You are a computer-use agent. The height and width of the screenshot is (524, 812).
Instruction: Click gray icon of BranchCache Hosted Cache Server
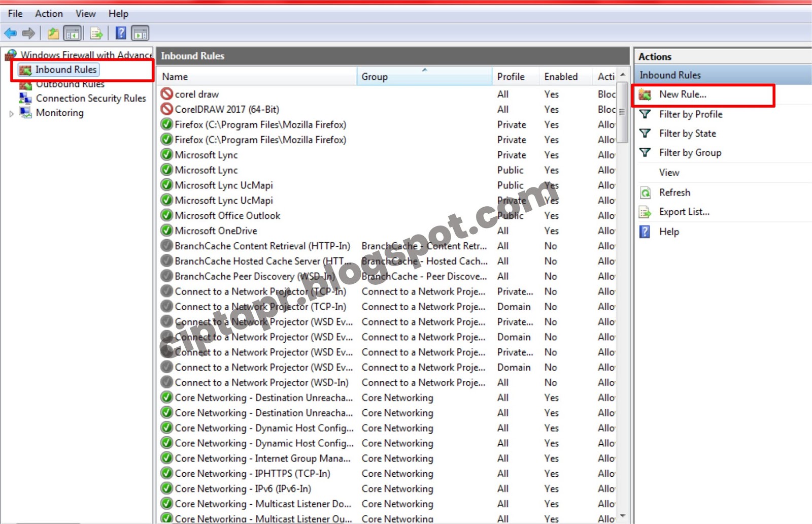166,261
